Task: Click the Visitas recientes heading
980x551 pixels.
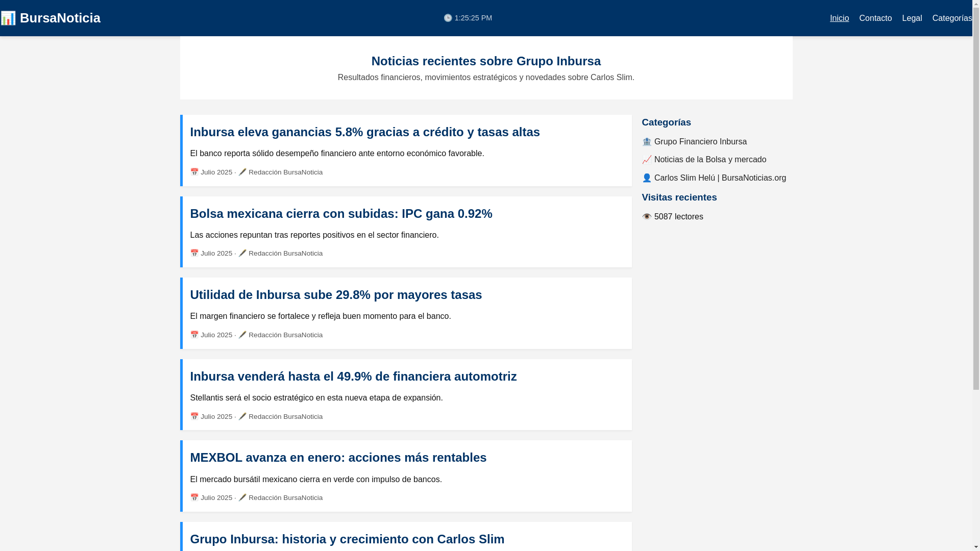Action: click(679, 197)
